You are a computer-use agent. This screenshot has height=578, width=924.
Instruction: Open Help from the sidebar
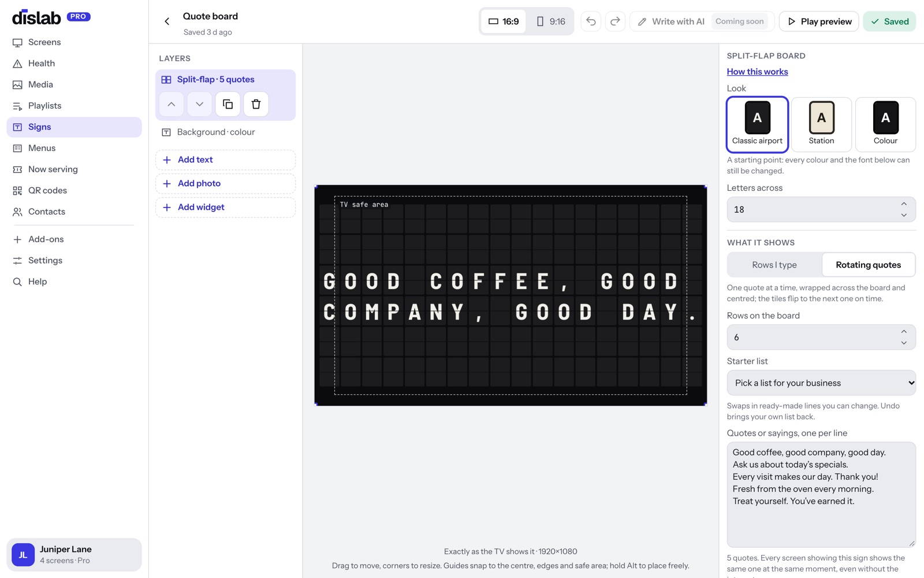[x=74, y=281]
